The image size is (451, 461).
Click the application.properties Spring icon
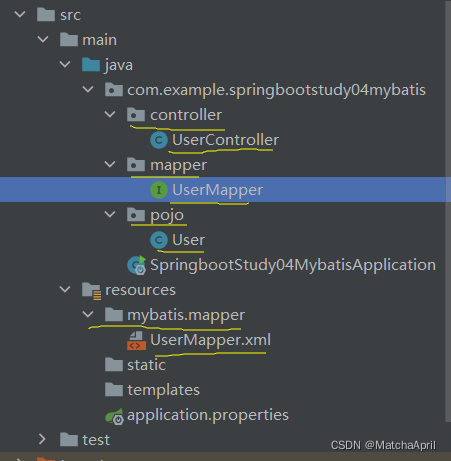click(x=114, y=416)
